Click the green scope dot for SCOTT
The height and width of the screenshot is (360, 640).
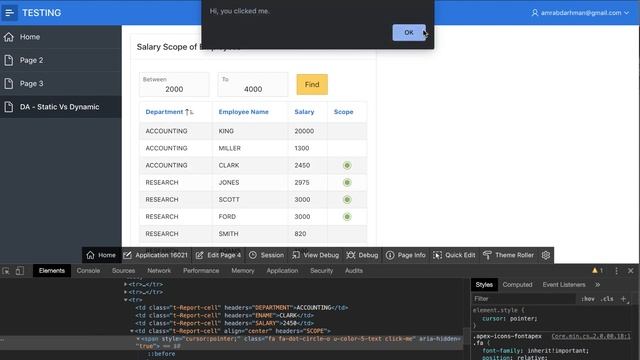347,200
